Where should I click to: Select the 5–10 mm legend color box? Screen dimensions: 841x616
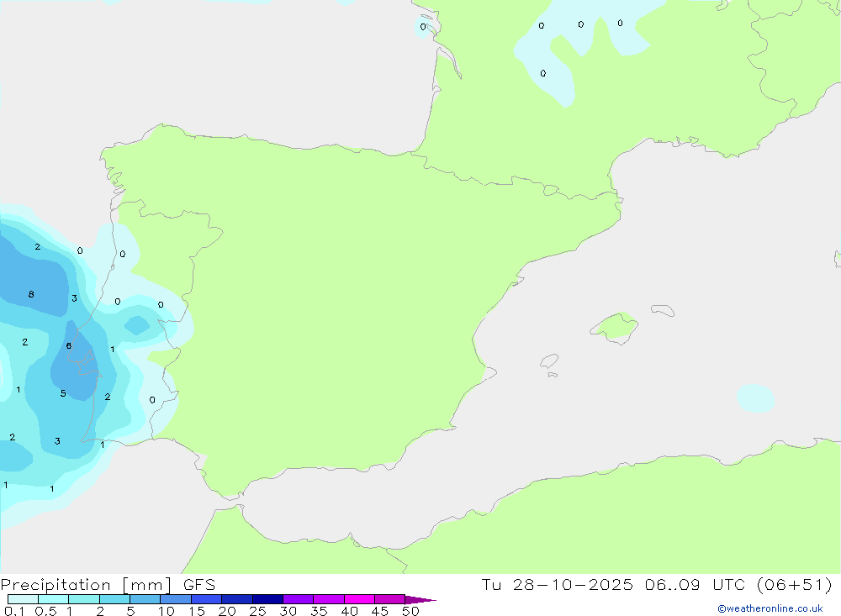coord(145,599)
